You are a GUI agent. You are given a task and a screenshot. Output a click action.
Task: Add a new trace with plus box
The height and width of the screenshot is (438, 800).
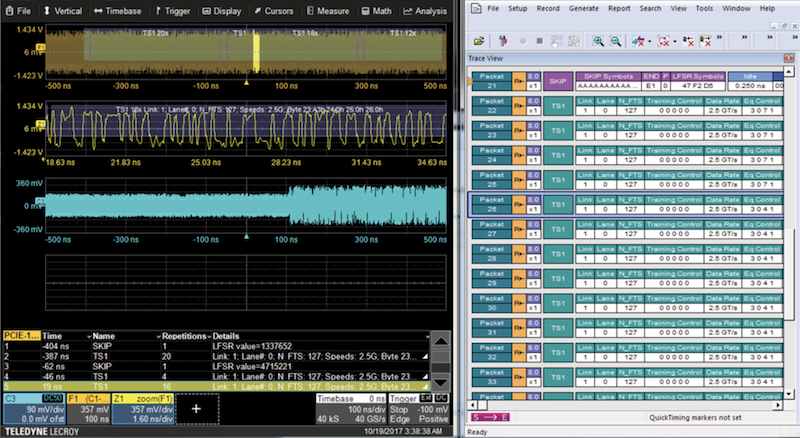(x=196, y=408)
